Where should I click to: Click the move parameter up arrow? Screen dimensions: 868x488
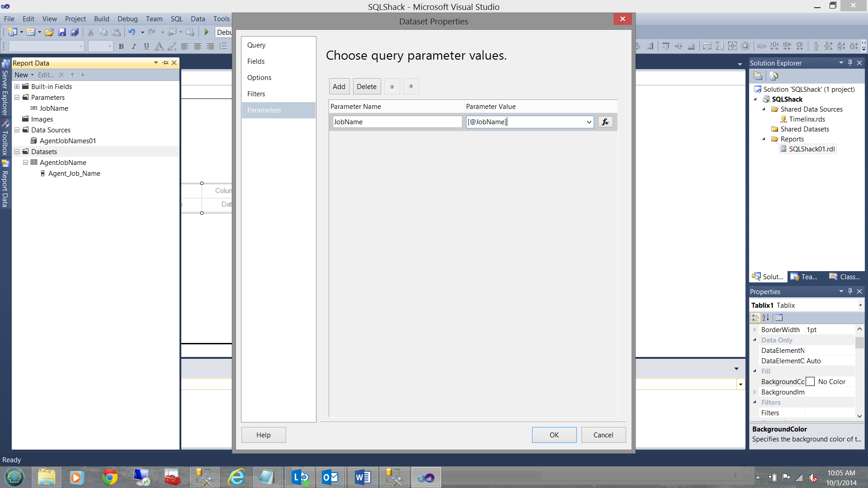click(x=392, y=87)
